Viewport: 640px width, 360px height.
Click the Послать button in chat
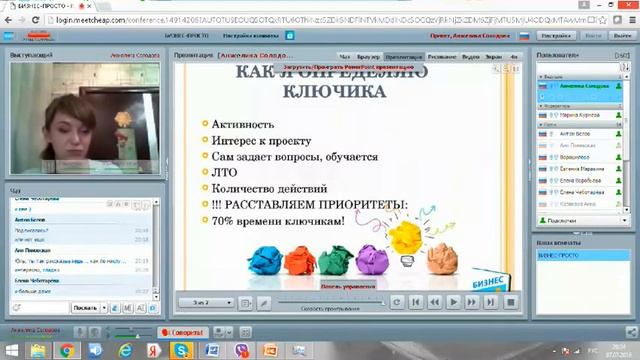pyautogui.click(x=85, y=308)
